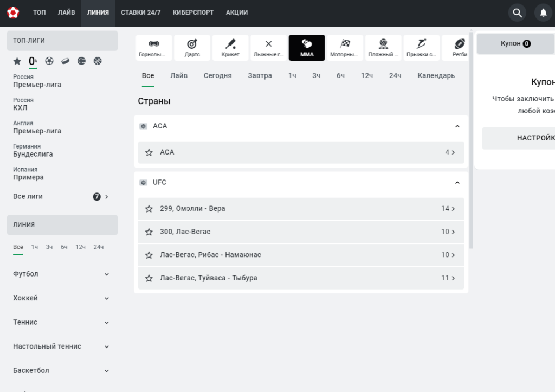Viewport: 555px width, 392px height.
Task: Choose the Rugby sport tile
Action: click(x=456, y=48)
